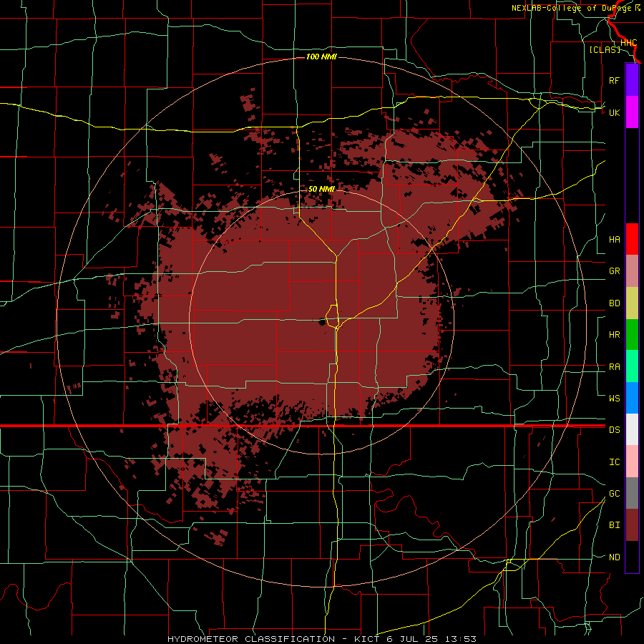Click the HR legend label

614,335
